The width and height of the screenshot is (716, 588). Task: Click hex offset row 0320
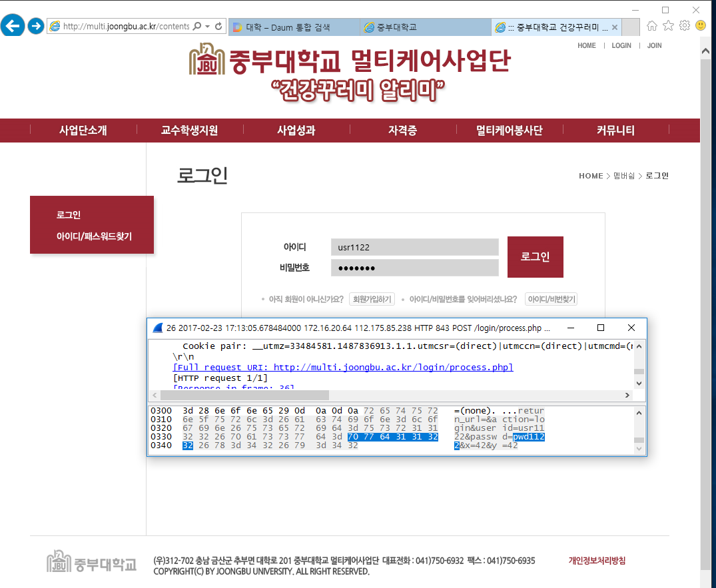[x=161, y=428]
